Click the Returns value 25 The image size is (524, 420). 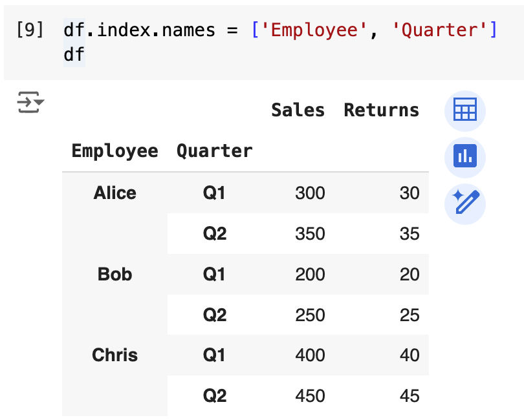(x=409, y=315)
